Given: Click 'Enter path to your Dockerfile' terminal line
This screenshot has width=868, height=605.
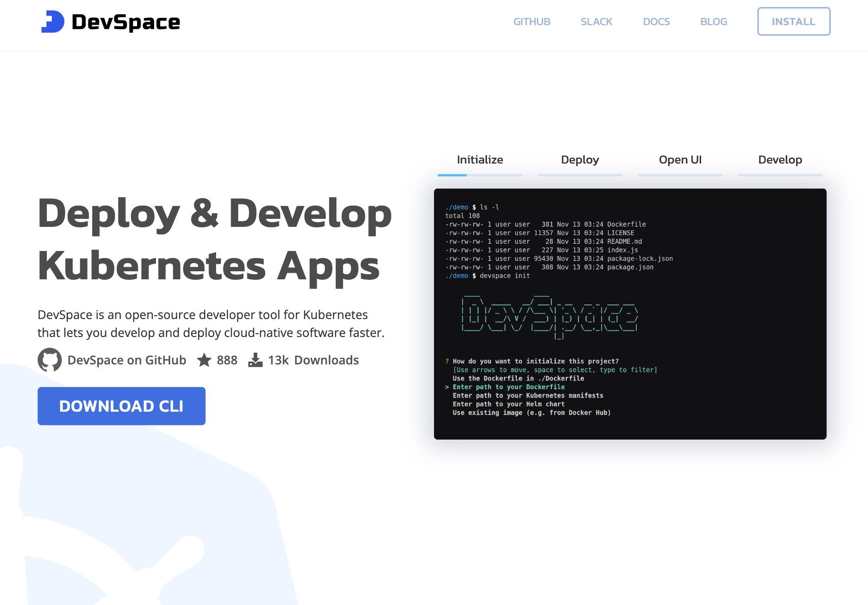Looking at the screenshot, I should click(x=509, y=387).
